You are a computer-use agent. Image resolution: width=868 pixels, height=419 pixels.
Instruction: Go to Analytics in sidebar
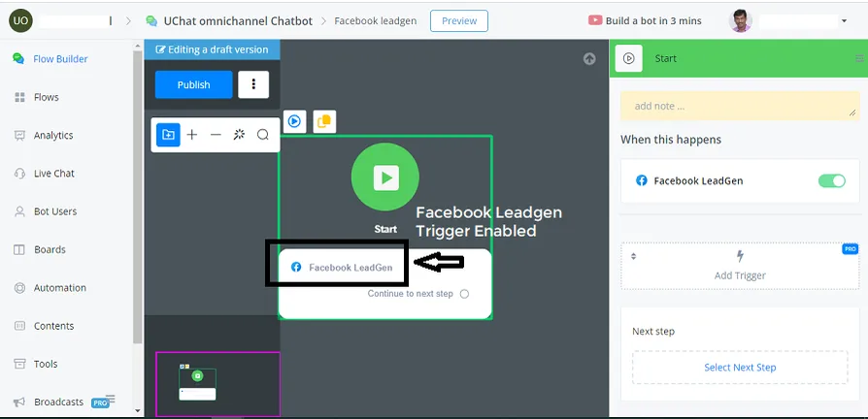(x=53, y=136)
